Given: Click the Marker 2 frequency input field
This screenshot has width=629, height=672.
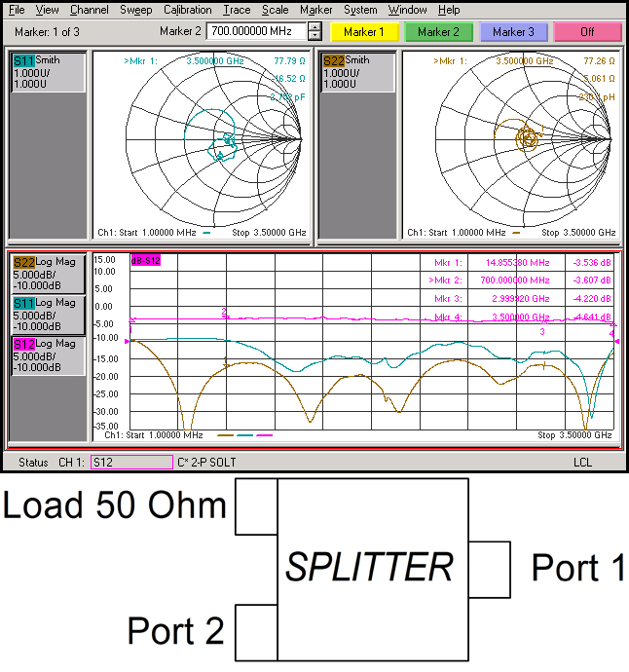Looking at the screenshot, I should coord(256,32).
